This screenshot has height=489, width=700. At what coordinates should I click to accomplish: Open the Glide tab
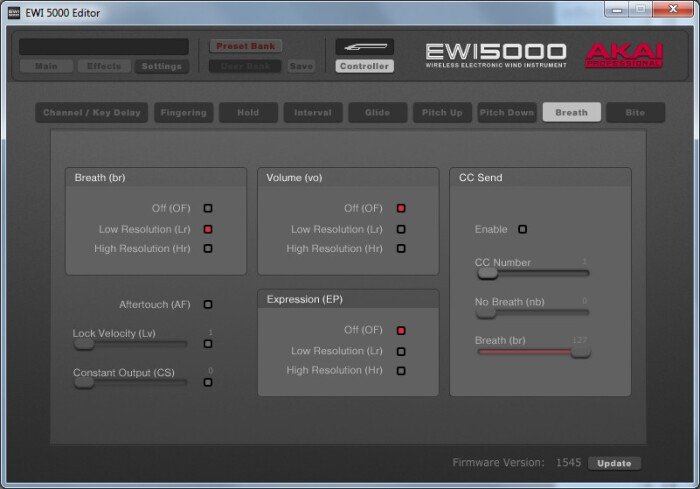(378, 113)
